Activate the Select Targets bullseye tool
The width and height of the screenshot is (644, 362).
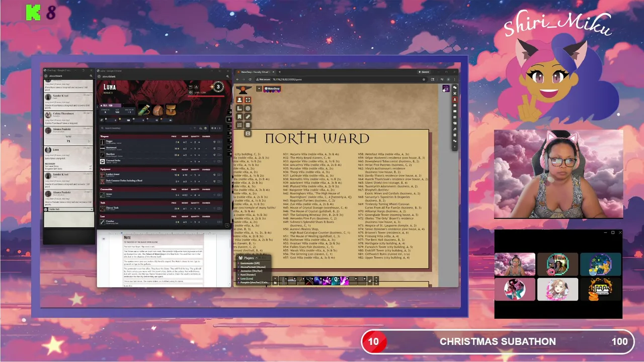pos(248,108)
